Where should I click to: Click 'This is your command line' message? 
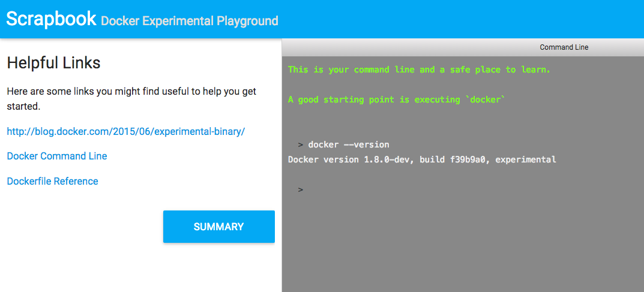420,70
